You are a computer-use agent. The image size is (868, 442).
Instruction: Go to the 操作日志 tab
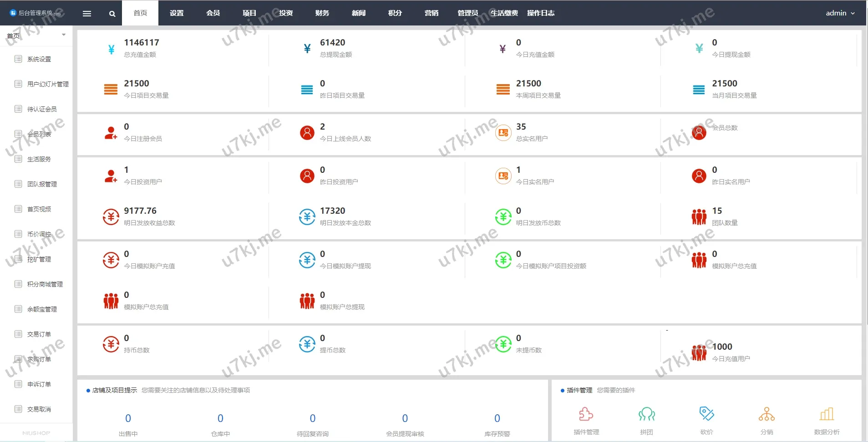pyautogui.click(x=541, y=13)
